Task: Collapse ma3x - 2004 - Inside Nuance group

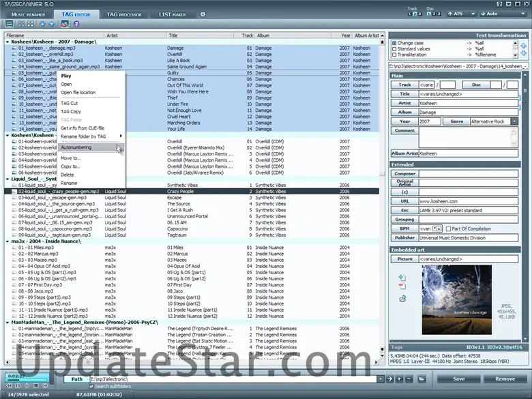Action: pos(8,241)
